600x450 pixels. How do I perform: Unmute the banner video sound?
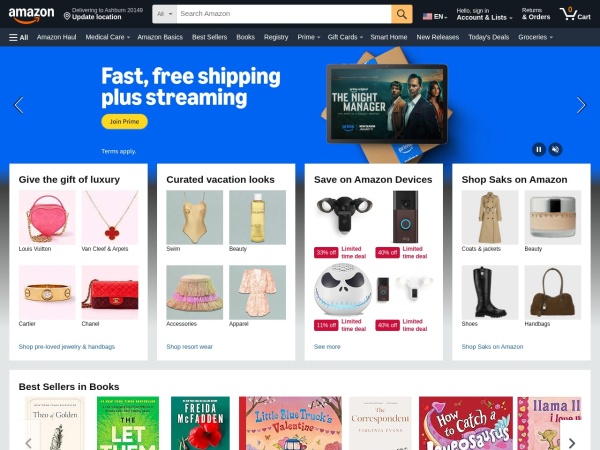pos(556,149)
